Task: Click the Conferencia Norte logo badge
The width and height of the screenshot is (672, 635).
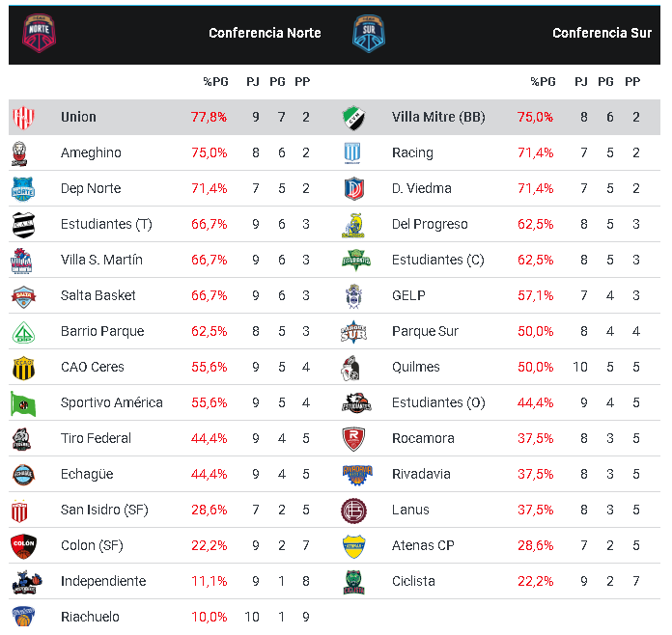Action: pos(40,32)
